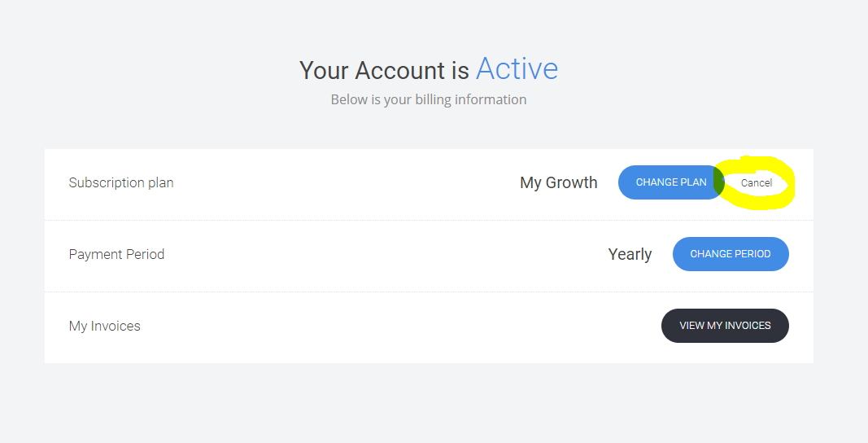The width and height of the screenshot is (868, 443).
Task: Click the green overlap on CHANGE PLAN button
Action: (x=718, y=182)
